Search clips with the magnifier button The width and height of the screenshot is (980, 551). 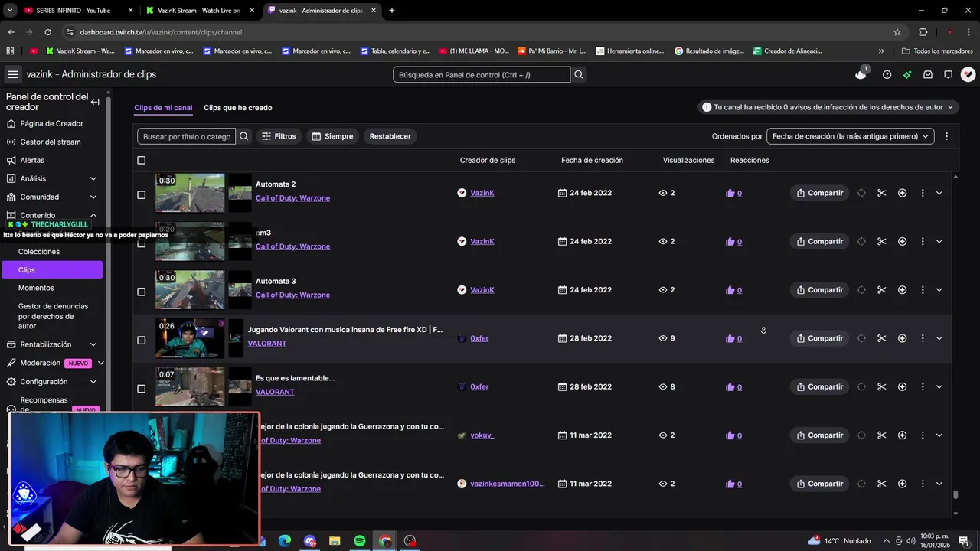tap(244, 136)
